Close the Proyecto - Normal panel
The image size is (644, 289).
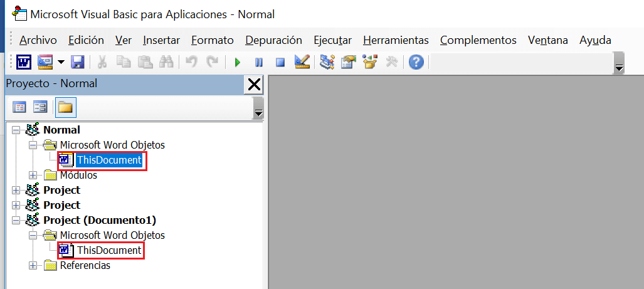pyautogui.click(x=254, y=85)
